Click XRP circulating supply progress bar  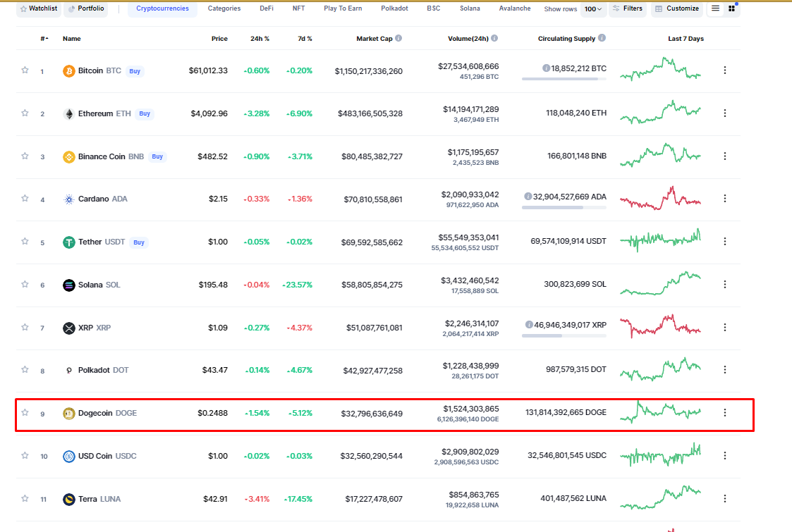(563, 335)
